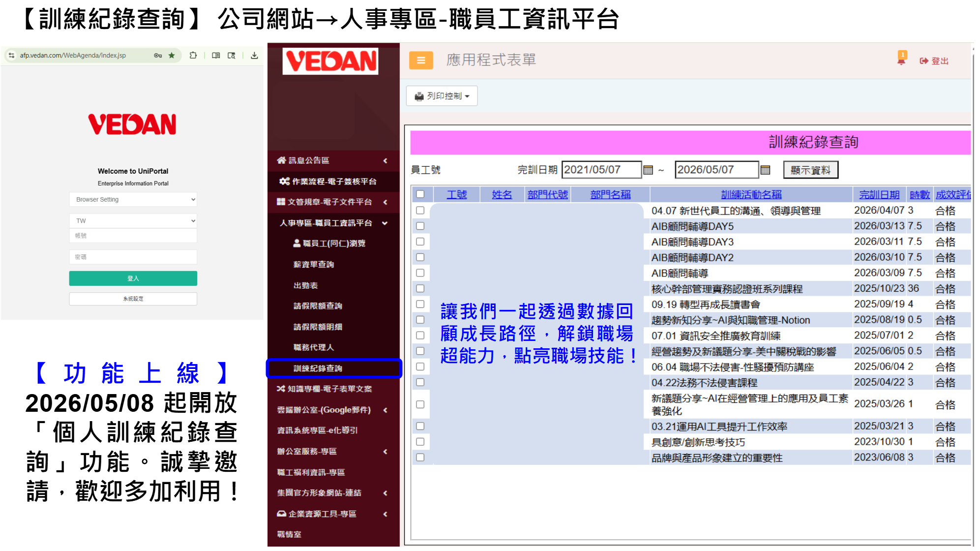Click the green 登入 login button
The width and height of the screenshot is (980, 551).
(133, 278)
